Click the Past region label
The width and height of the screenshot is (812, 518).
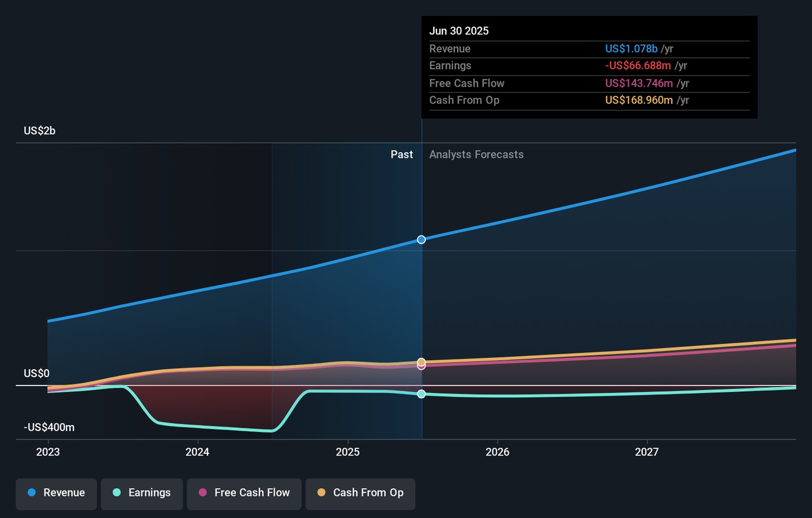point(401,154)
